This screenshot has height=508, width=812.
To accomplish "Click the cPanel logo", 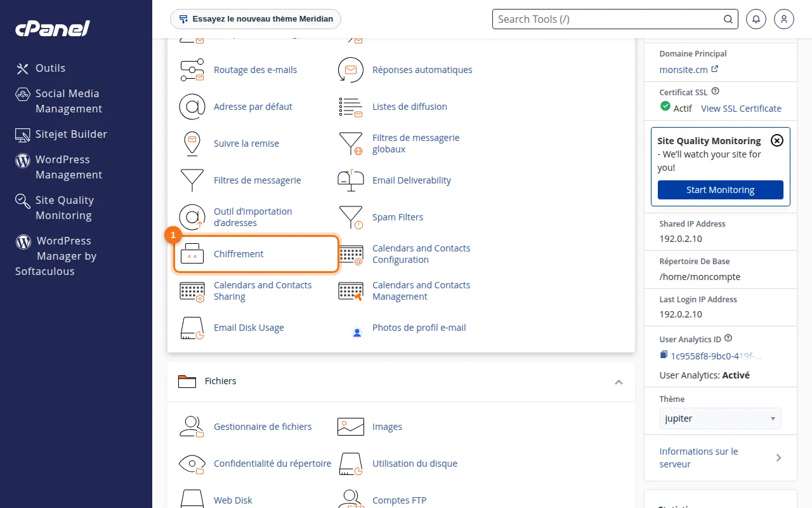I will coord(52,28).
